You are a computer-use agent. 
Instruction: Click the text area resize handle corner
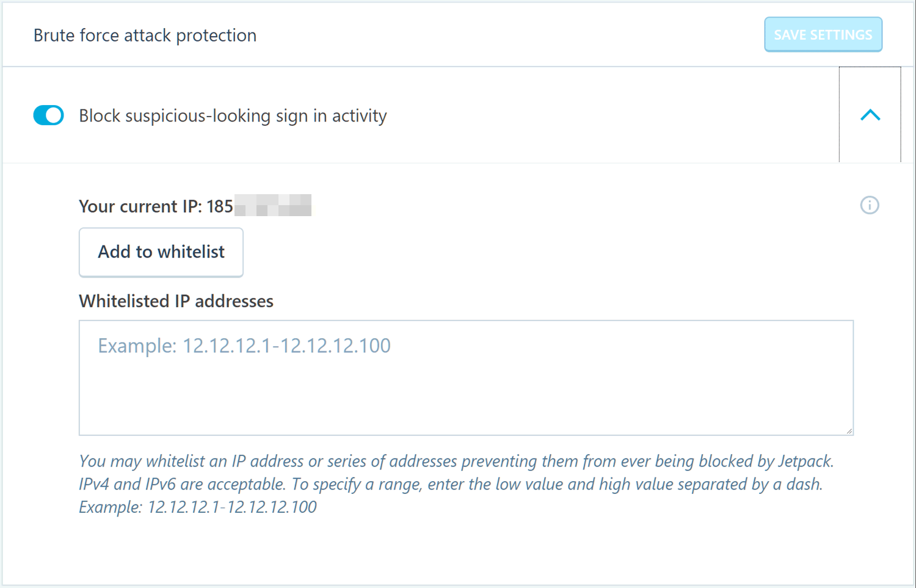[849, 430]
